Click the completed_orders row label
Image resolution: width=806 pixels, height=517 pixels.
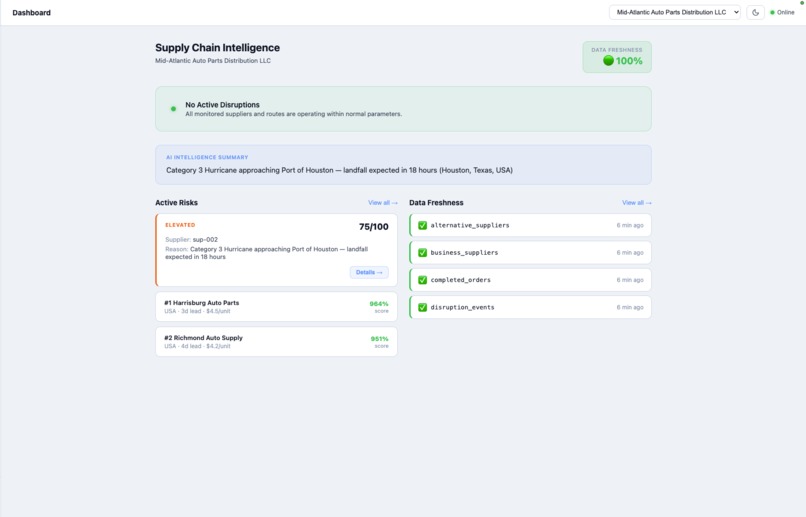coord(461,280)
